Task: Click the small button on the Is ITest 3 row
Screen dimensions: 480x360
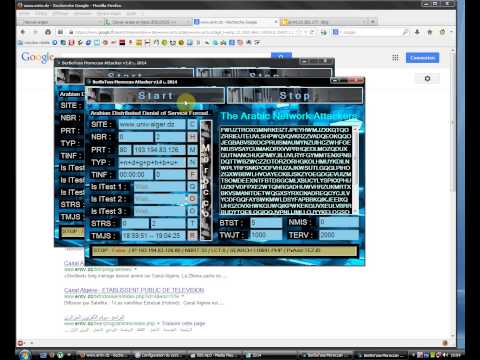Action: [x=192, y=211]
